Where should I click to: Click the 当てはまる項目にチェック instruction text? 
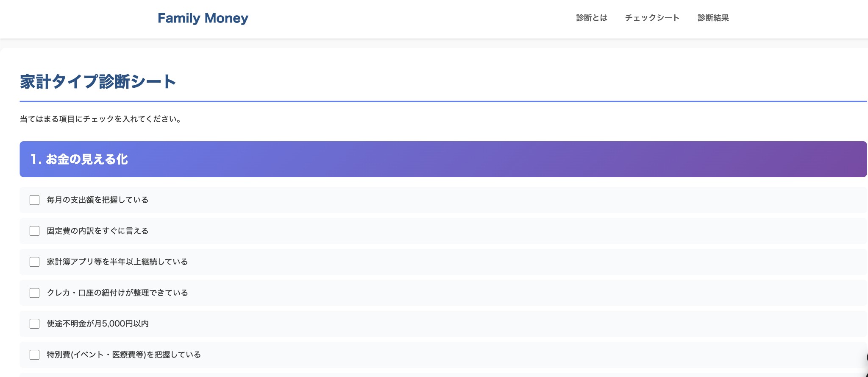point(101,119)
